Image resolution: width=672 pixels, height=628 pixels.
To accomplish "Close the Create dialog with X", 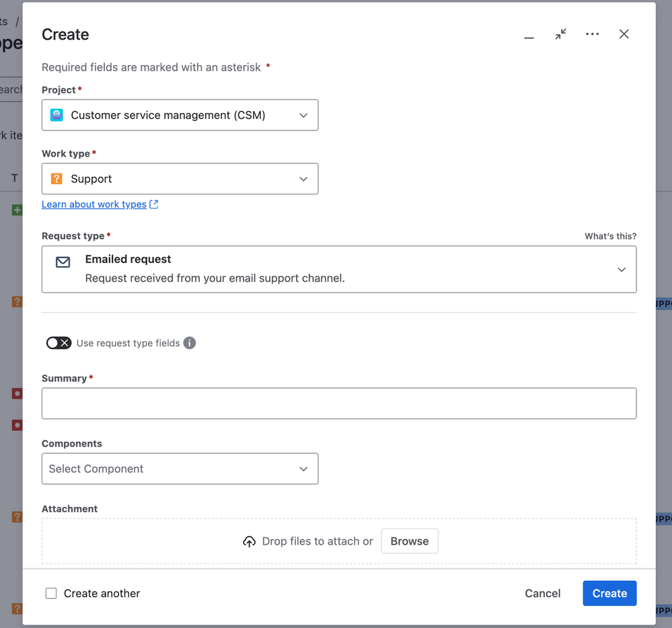I will 624,34.
